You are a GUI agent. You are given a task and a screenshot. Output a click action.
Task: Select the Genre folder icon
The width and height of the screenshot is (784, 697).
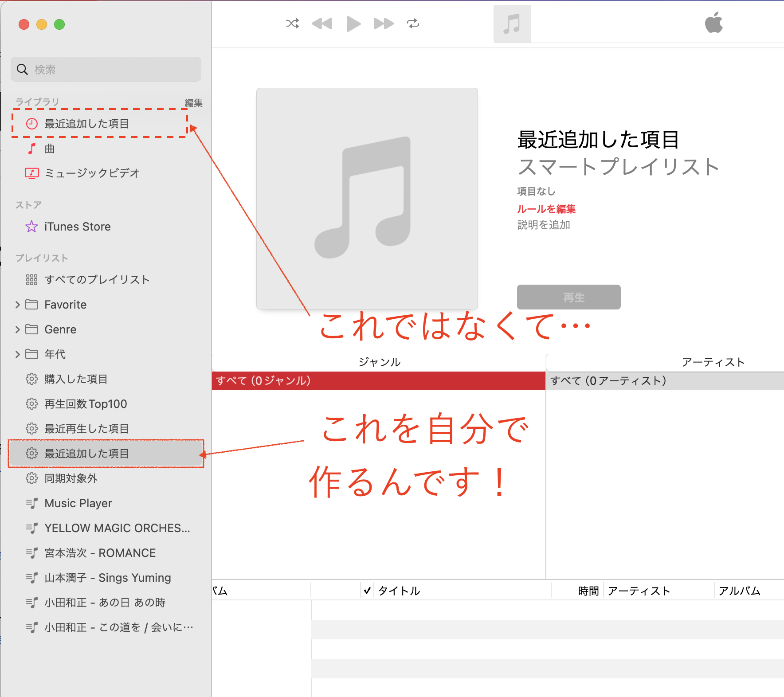(x=32, y=329)
